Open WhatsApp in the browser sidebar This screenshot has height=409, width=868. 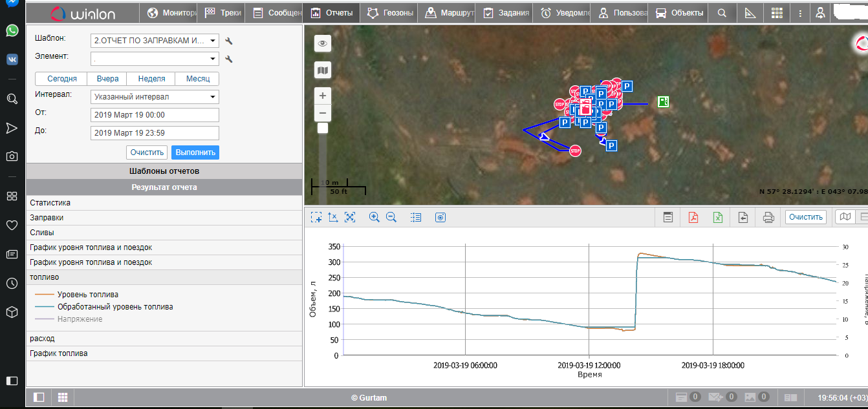coord(12,30)
